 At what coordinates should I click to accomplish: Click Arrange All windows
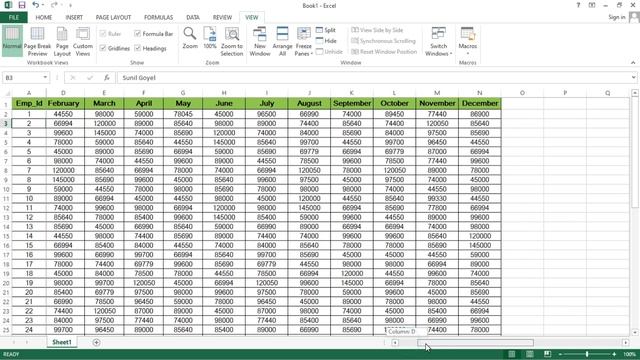pyautogui.click(x=282, y=42)
